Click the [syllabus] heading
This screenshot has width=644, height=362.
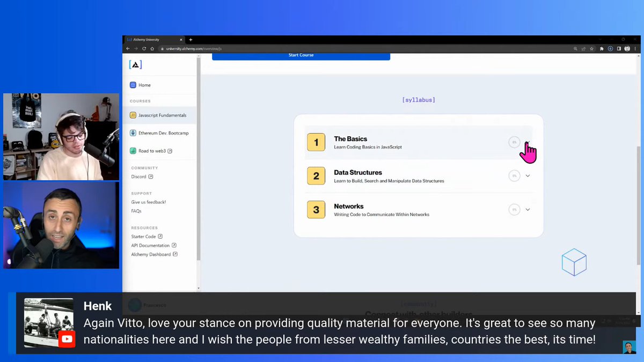[x=419, y=100]
